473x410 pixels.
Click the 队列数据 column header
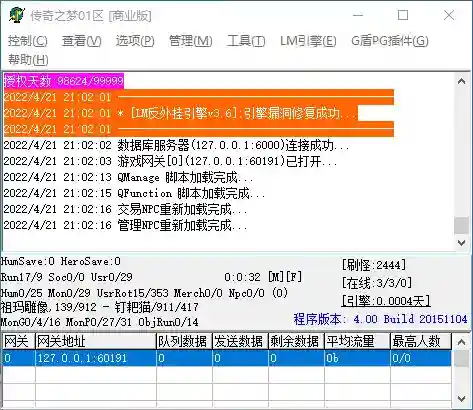click(x=184, y=341)
